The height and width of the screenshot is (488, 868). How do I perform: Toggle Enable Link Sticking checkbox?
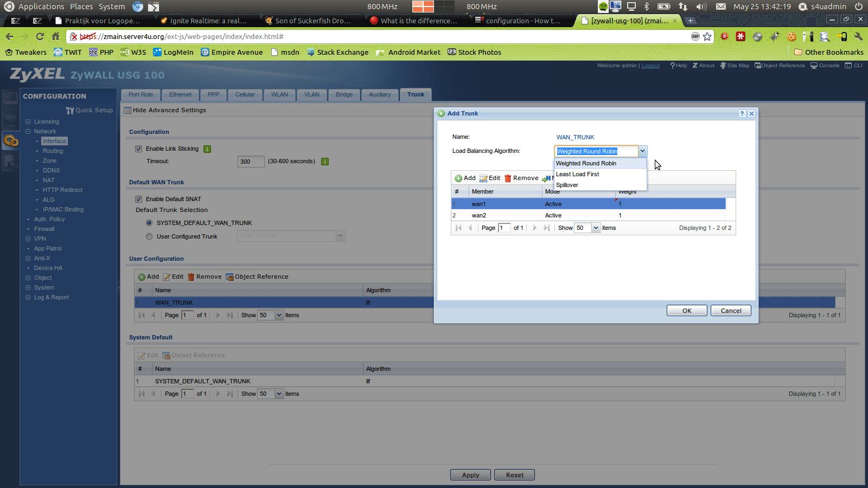coord(138,149)
